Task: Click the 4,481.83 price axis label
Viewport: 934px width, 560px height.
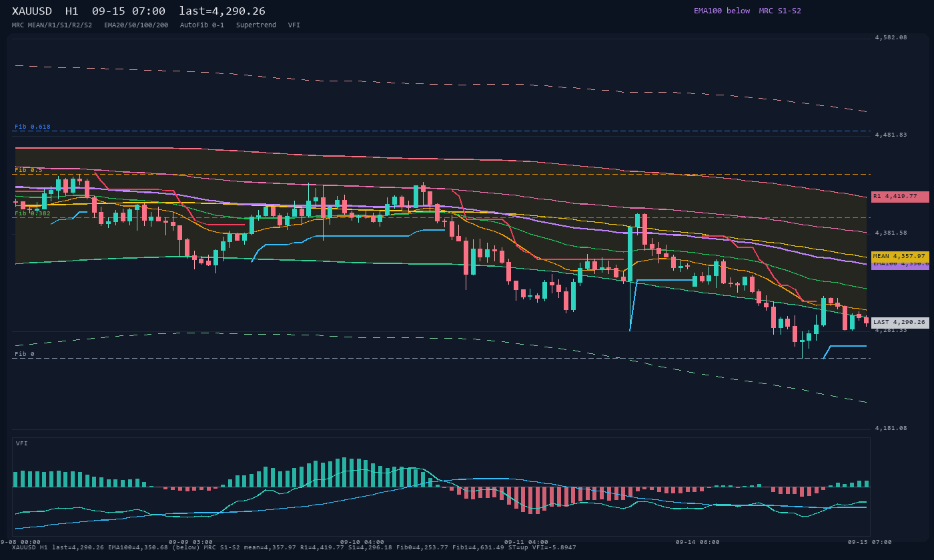Action: tap(891, 135)
